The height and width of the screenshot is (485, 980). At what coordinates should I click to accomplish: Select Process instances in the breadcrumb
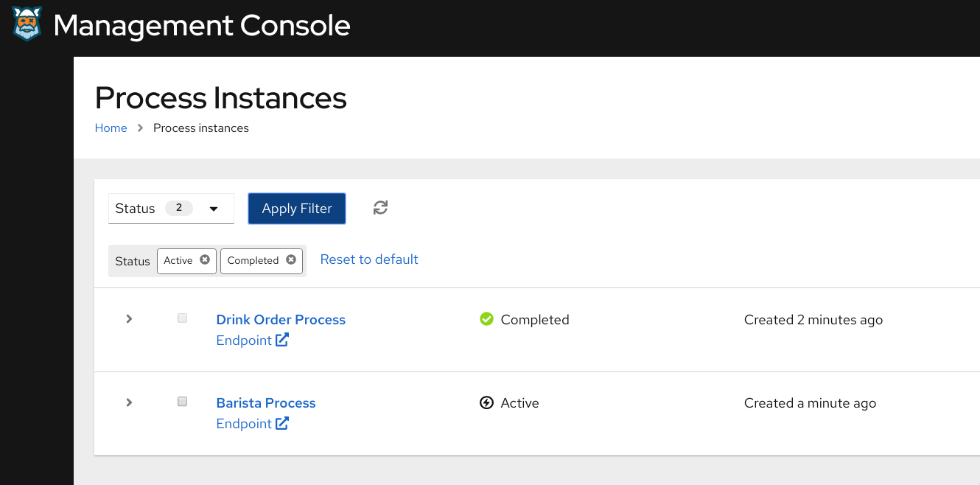click(200, 128)
